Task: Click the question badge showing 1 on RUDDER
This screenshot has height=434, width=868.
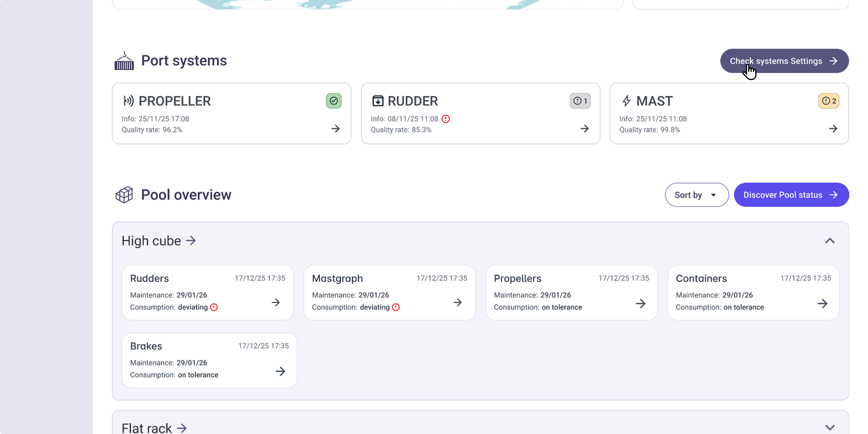Action: tap(580, 101)
